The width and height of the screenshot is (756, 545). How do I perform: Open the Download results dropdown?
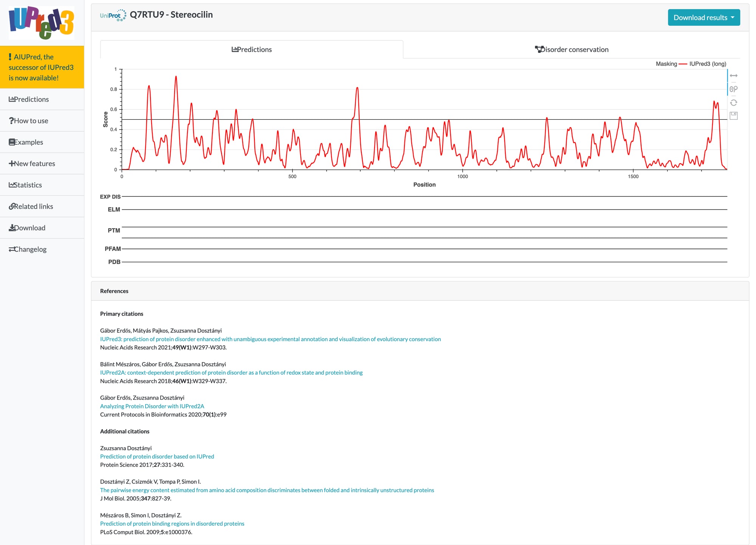703,18
